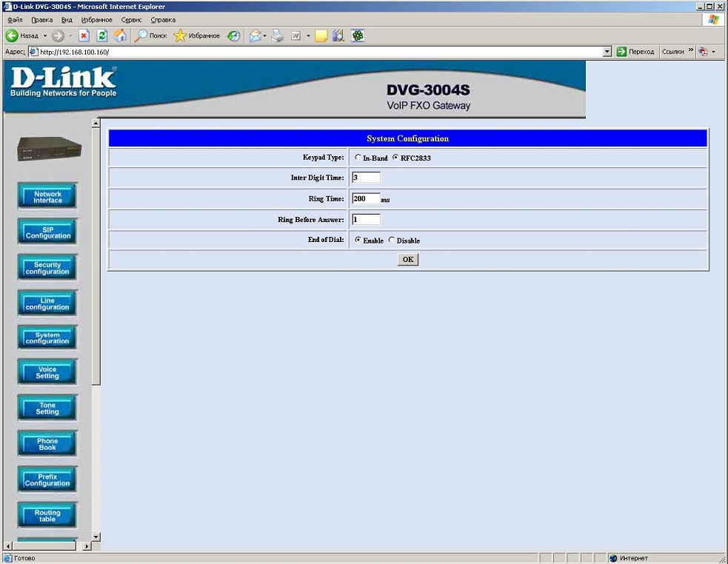Expand the Edit with Word dropdown arrow

click(308, 36)
